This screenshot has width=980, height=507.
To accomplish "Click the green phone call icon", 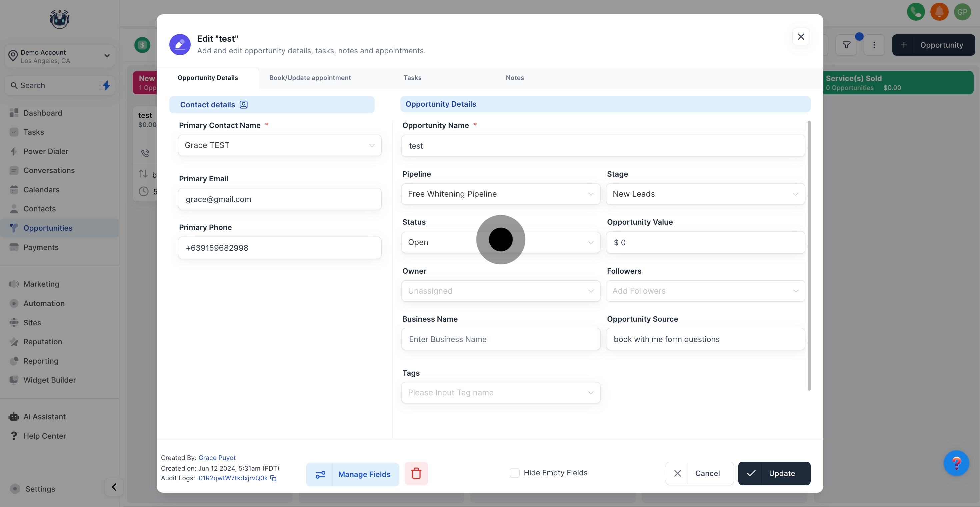I will 915,12.
